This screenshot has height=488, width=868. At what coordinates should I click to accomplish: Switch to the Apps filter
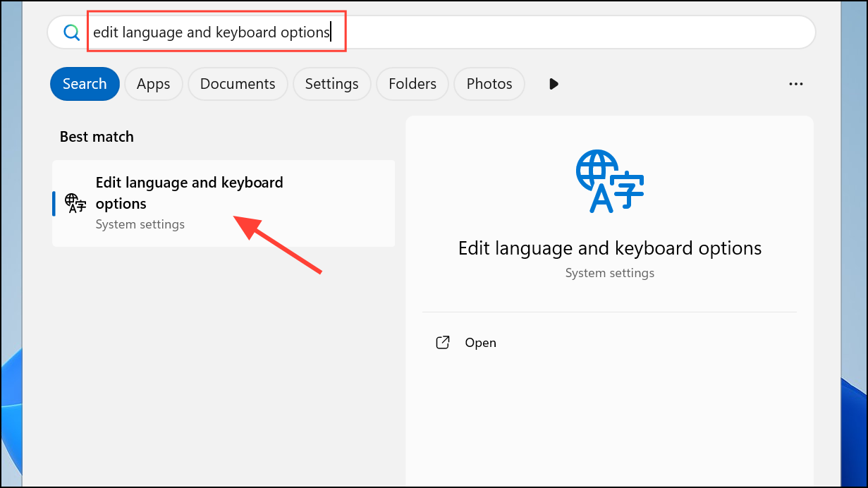153,83
